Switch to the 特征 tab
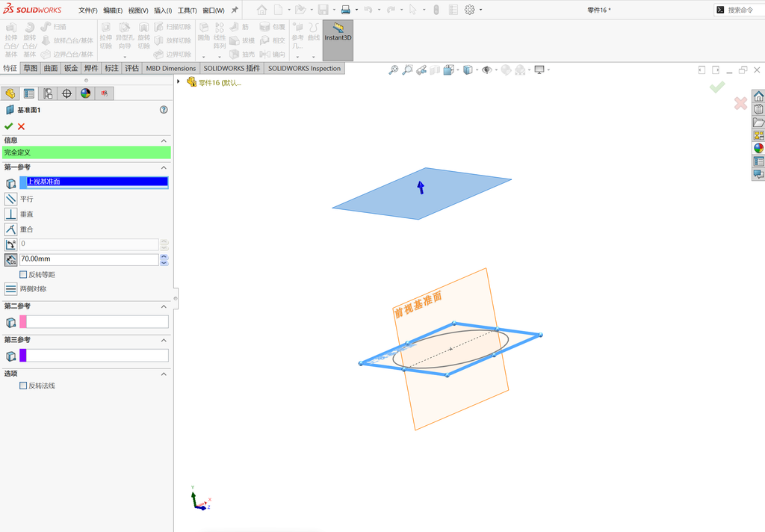Image resolution: width=765 pixels, height=532 pixels. 10,68
